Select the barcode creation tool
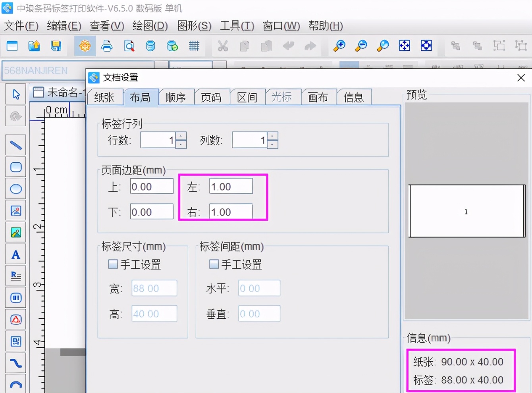 coord(15,297)
